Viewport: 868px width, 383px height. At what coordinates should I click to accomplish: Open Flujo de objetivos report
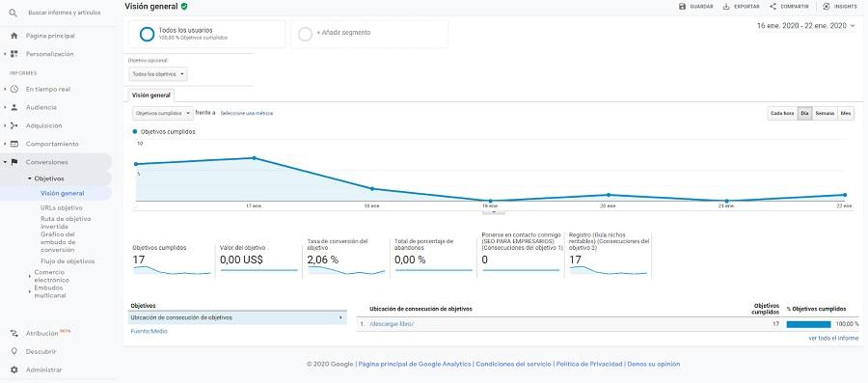pyautogui.click(x=68, y=261)
